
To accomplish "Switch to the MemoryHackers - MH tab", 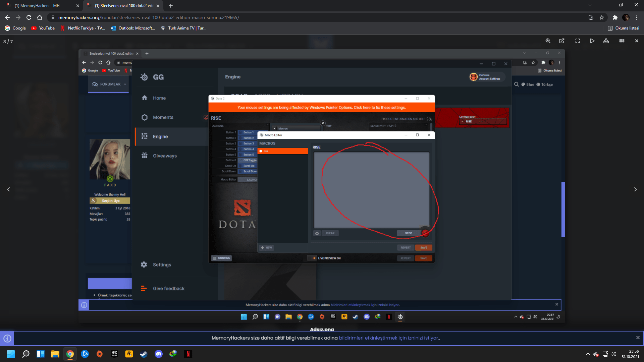I will click(41, 6).
